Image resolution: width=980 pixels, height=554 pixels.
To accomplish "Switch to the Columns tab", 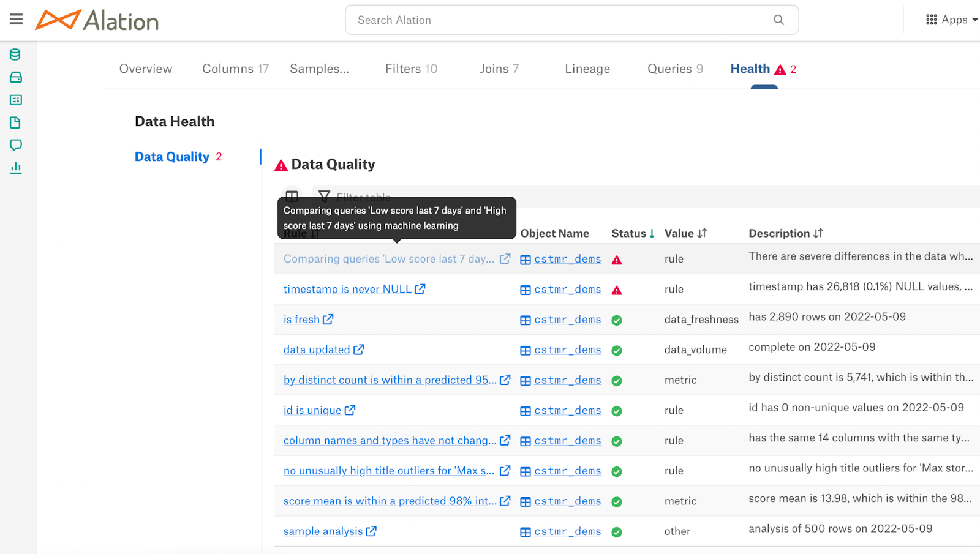I will (x=236, y=69).
